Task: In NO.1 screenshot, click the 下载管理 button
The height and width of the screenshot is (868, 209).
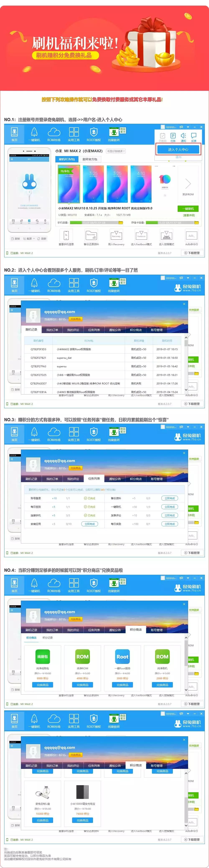Action: click(192, 253)
